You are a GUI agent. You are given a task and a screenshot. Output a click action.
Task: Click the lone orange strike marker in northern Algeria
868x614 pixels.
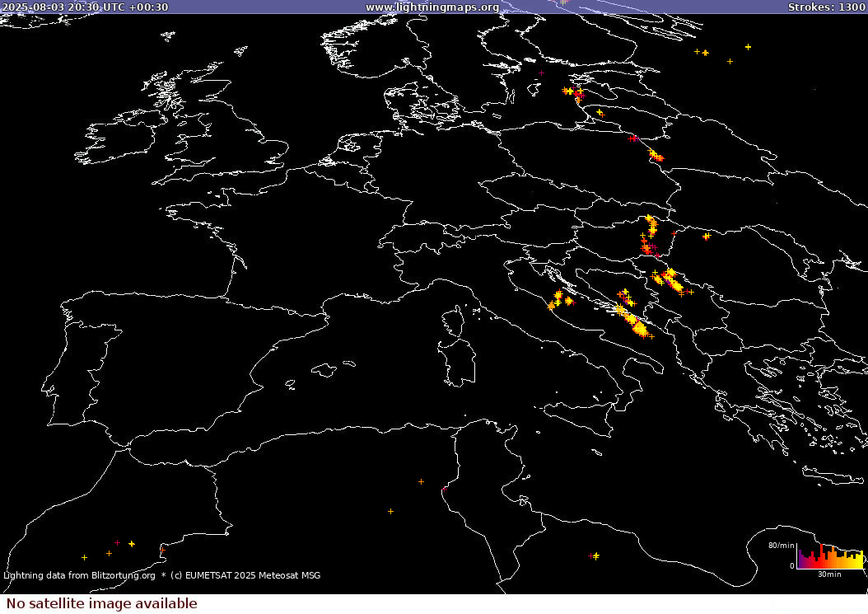tap(421, 481)
